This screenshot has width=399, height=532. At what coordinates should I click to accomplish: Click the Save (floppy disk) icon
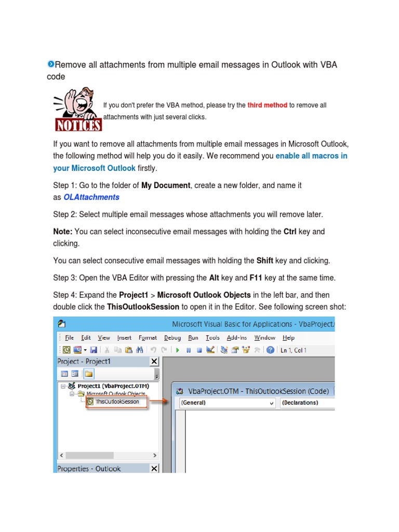point(94,350)
